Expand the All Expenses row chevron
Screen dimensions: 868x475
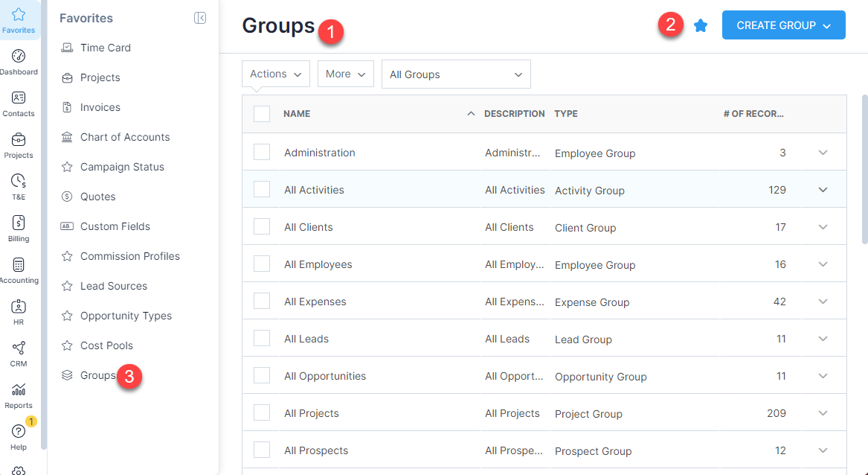[823, 302]
